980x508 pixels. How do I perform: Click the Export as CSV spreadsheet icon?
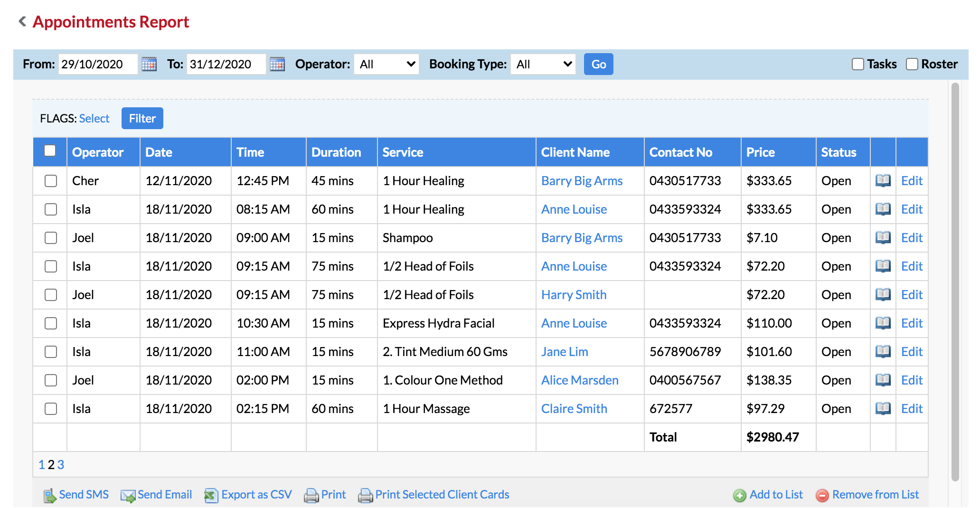[211, 496]
